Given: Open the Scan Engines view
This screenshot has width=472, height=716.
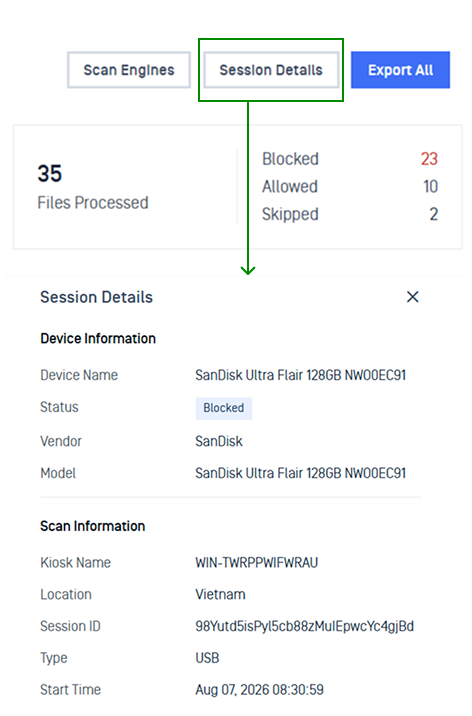Looking at the screenshot, I should (x=129, y=70).
